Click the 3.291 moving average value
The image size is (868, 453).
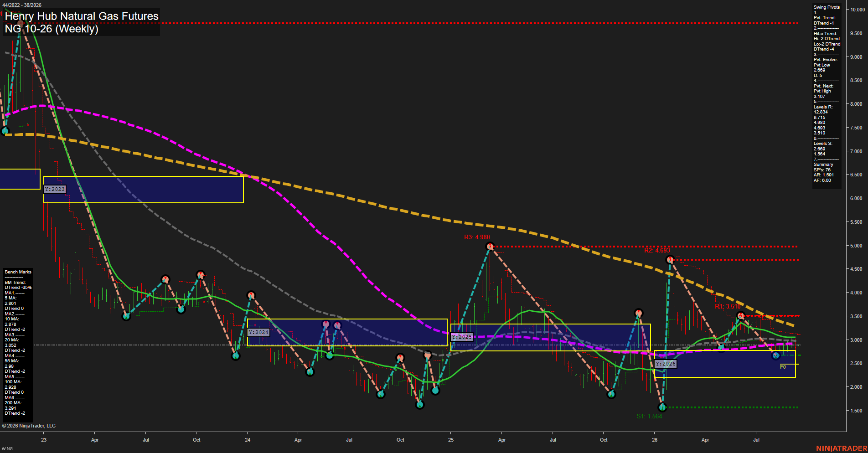[10, 408]
